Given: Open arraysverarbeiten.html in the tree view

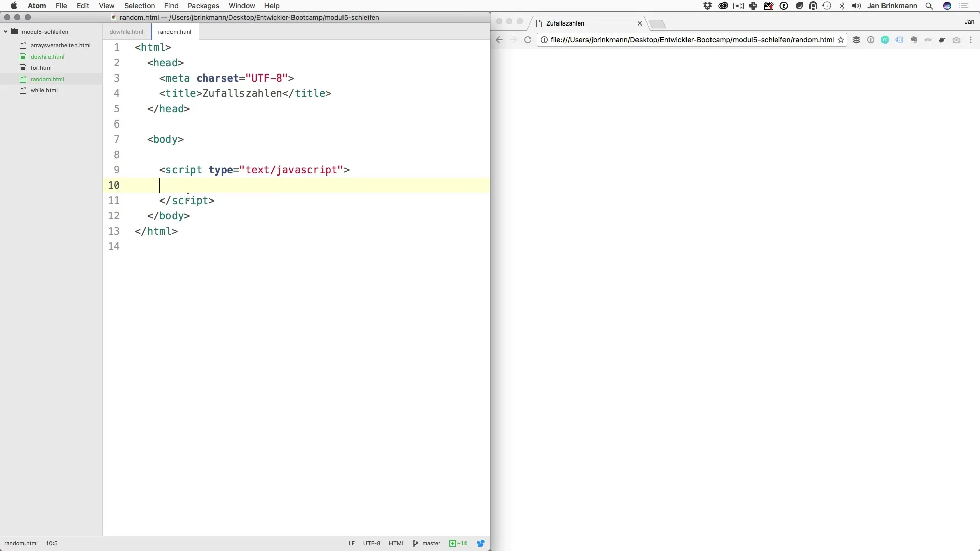Looking at the screenshot, I should (60, 45).
